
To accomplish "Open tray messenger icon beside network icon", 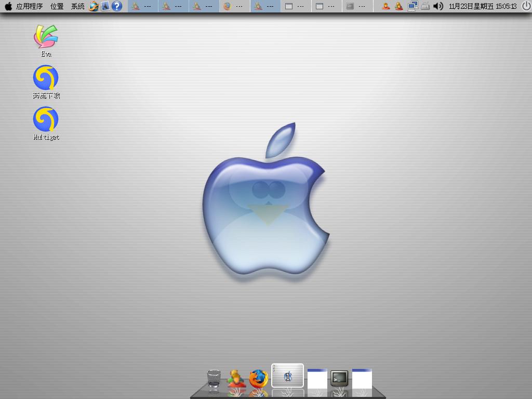I will (398, 6).
